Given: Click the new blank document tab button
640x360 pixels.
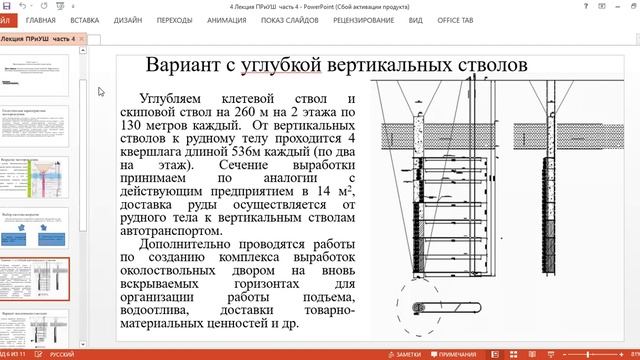Looking at the screenshot, I should pyautogui.click(x=94, y=40).
